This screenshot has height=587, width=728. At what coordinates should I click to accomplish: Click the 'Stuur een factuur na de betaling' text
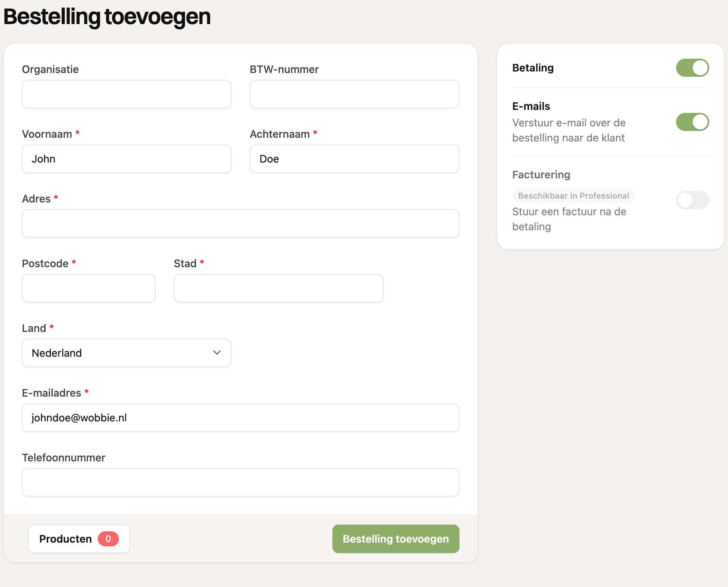coord(569,219)
